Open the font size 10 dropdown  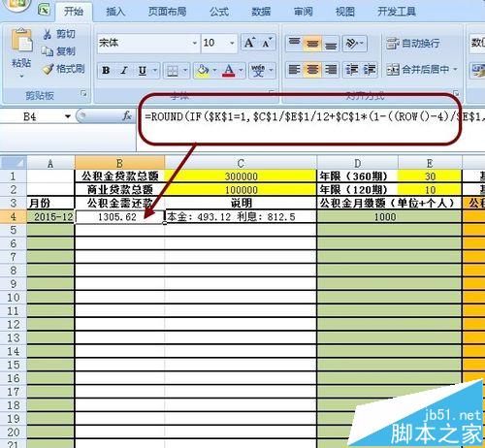click(x=232, y=43)
